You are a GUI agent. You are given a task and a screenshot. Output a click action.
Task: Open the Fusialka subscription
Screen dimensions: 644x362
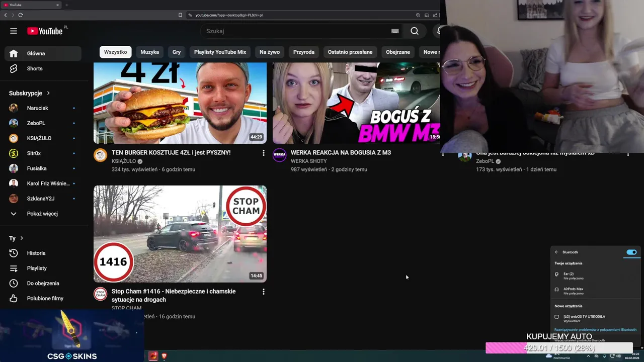pyautogui.click(x=43, y=168)
